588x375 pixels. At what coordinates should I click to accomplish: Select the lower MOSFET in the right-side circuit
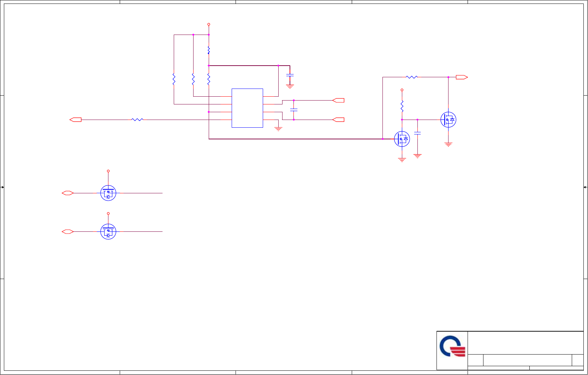(x=402, y=139)
